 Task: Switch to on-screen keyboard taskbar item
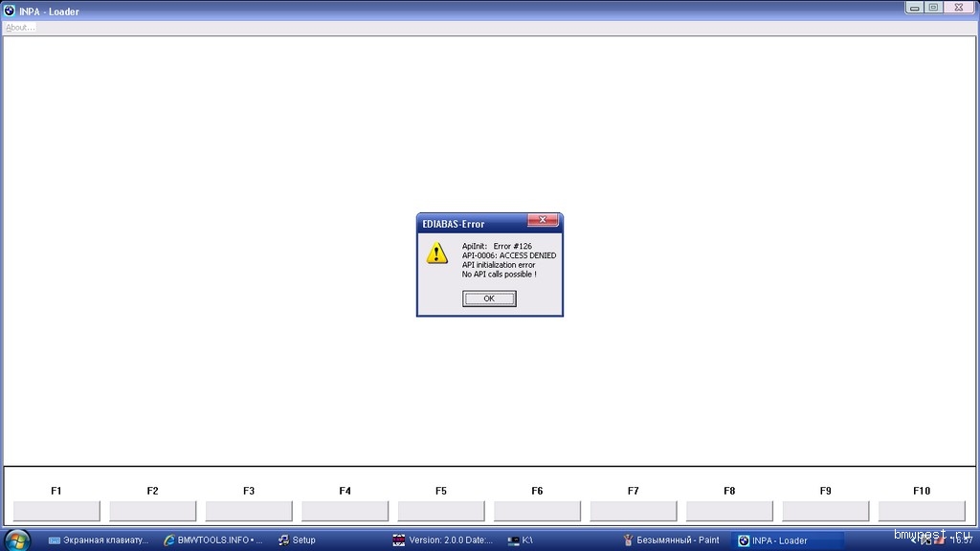pyautogui.click(x=98, y=540)
